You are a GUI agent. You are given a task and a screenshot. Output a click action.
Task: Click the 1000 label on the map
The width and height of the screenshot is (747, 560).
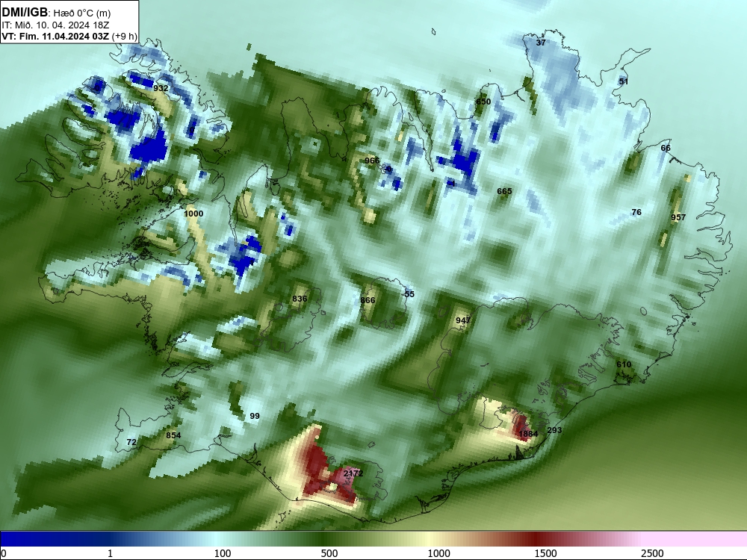193,214
